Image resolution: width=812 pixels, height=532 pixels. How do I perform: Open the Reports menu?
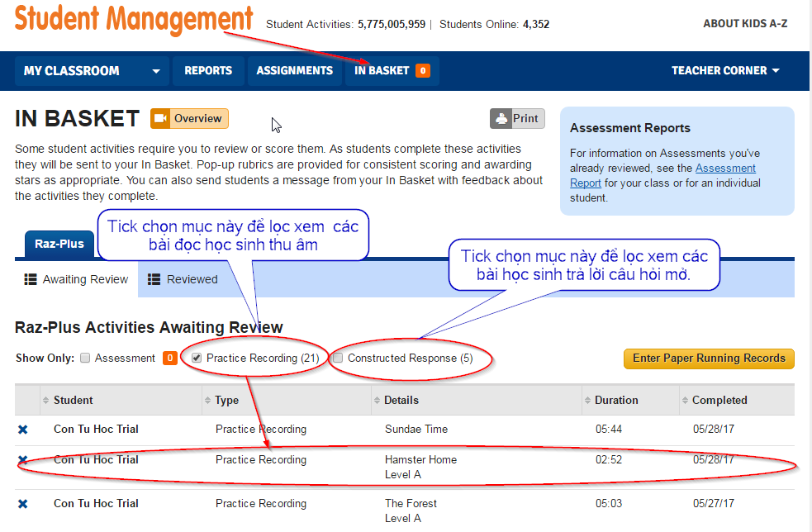208,70
